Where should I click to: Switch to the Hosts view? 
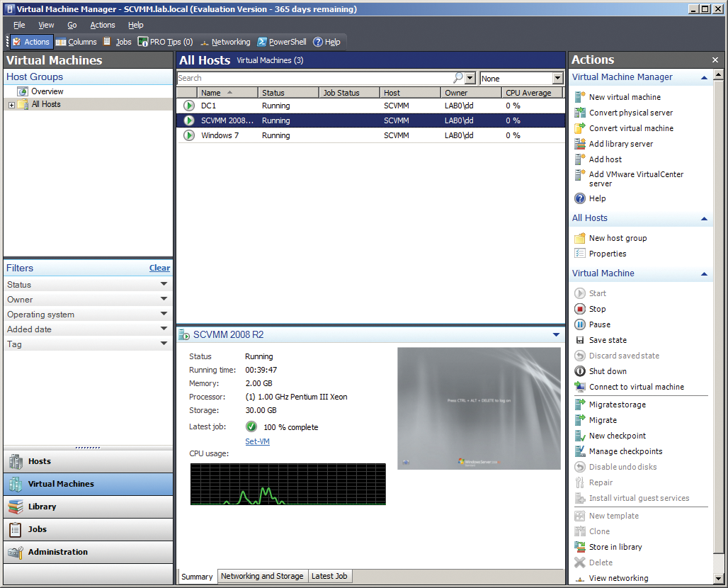click(42, 461)
